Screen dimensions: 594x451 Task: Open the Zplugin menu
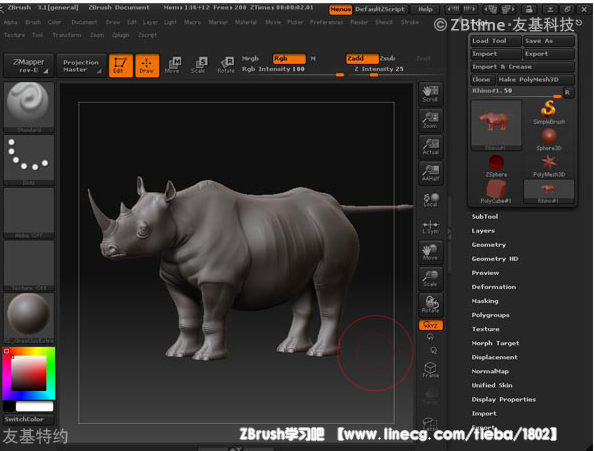pyautogui.click(x=120, y=35)
